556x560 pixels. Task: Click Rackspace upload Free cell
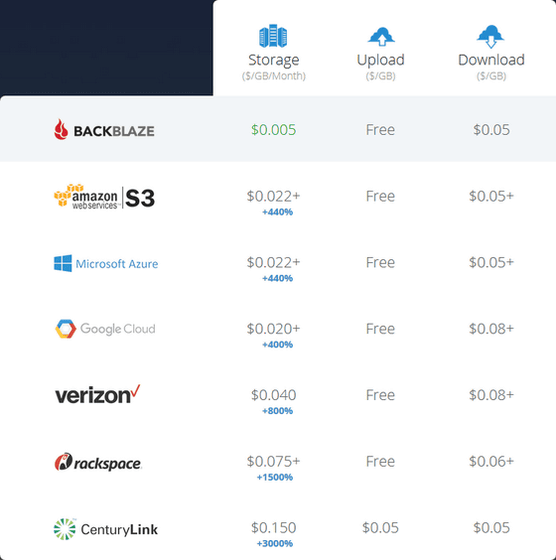pyautogui.click(x=380, y=461)
